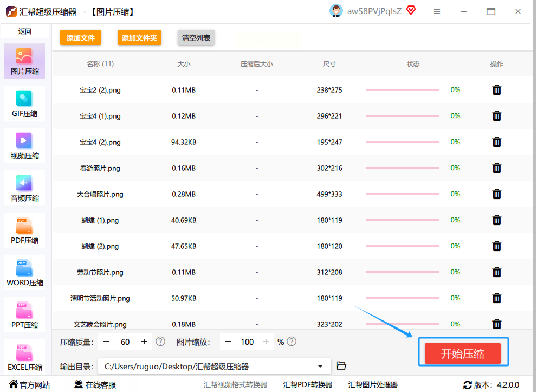Open the 音频压缩 tool

click(24, 188)
